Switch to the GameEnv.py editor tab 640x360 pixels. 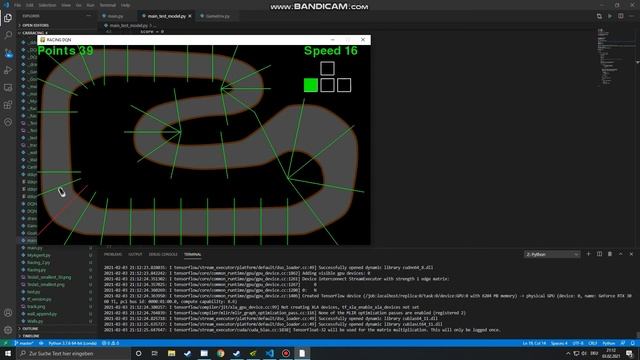(218, 16)
